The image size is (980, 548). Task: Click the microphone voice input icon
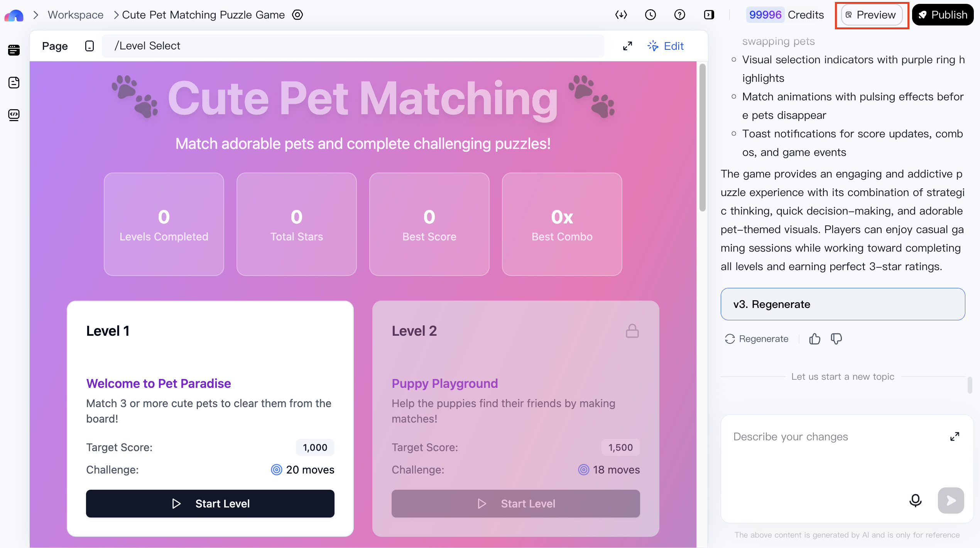click(x=915, y=501)
